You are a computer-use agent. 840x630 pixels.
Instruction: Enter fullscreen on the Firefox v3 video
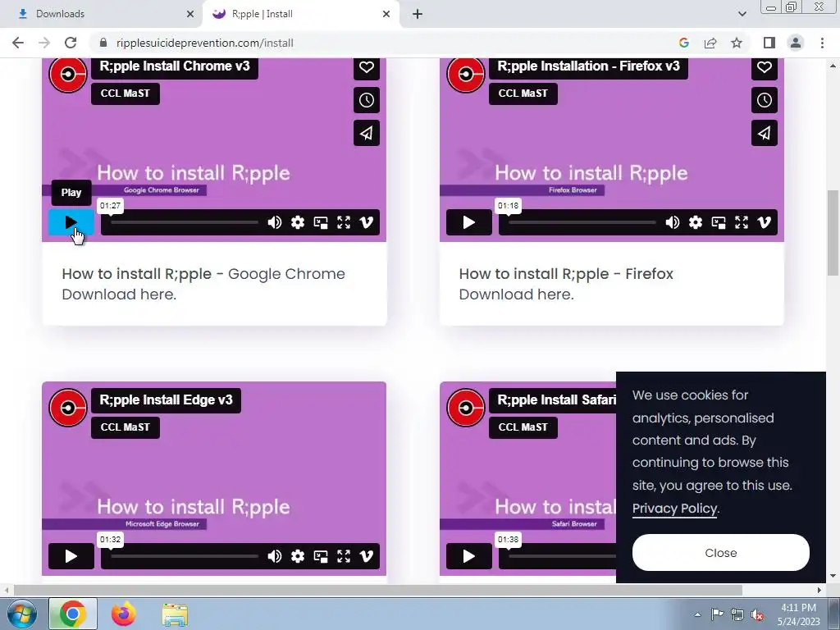(x=742, y=222)
